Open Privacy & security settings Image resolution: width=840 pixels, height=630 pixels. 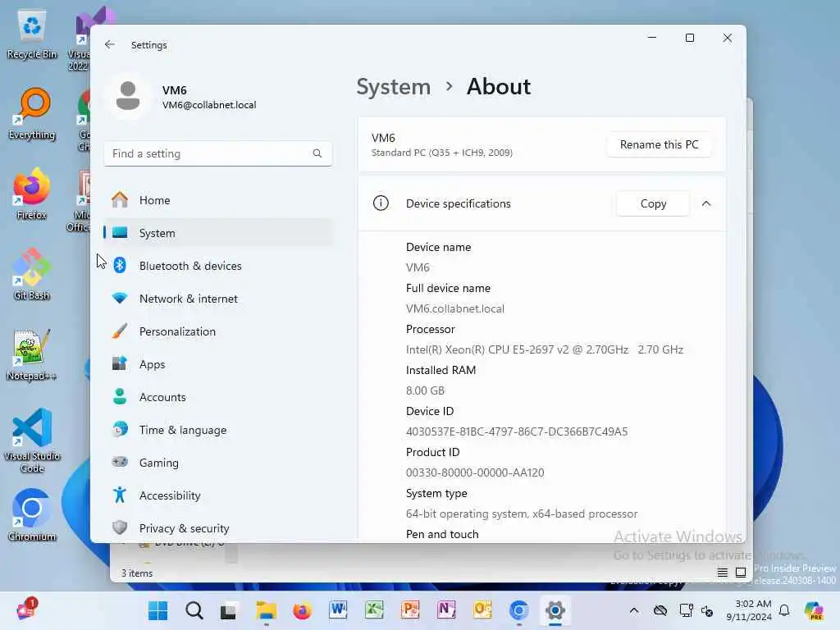pos(218,528)
